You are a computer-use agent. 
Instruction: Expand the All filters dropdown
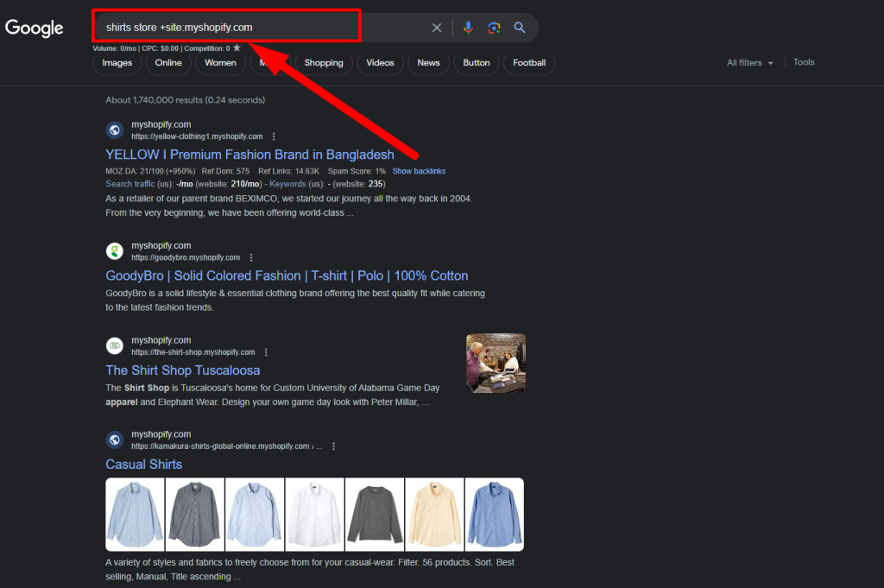tap(750, 62)
